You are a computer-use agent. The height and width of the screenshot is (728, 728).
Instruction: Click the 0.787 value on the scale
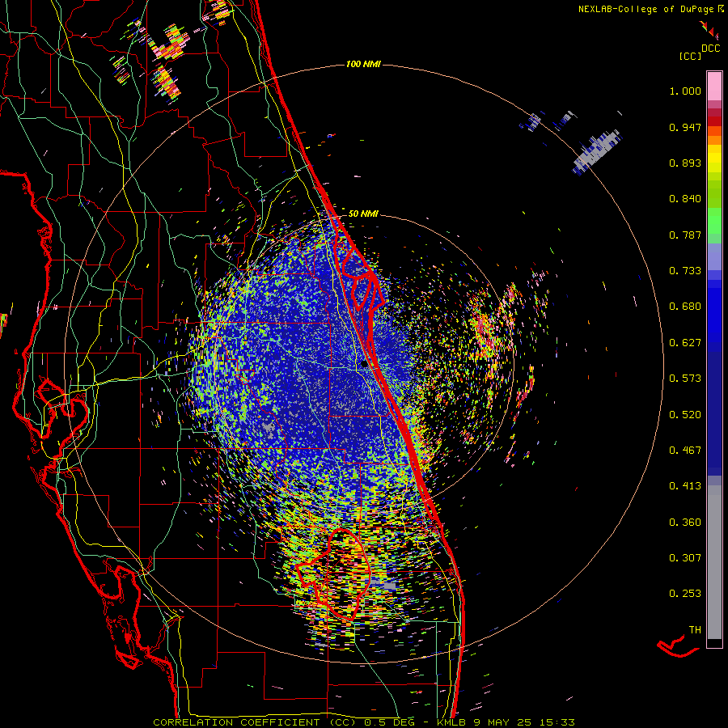(685, 235)
